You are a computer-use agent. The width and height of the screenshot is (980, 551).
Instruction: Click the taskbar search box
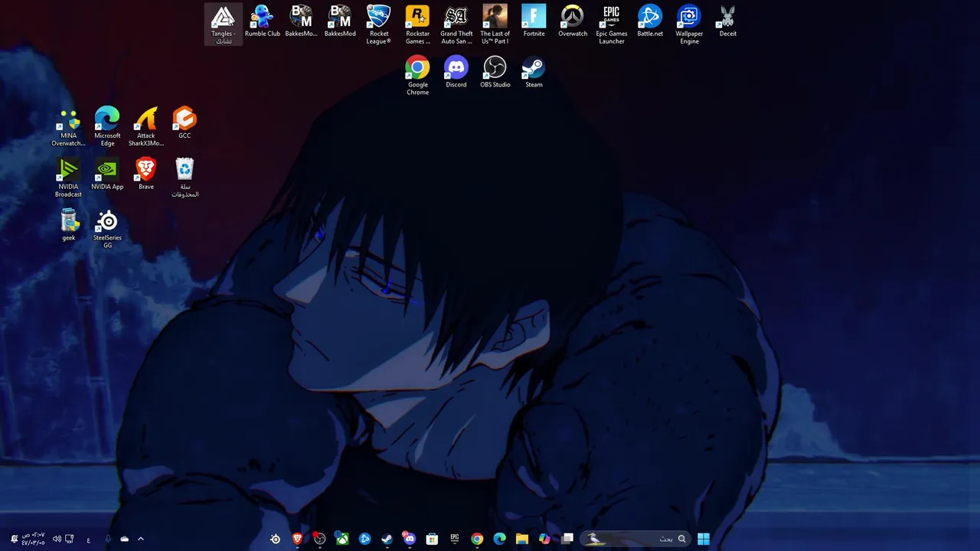click(635, 539)
